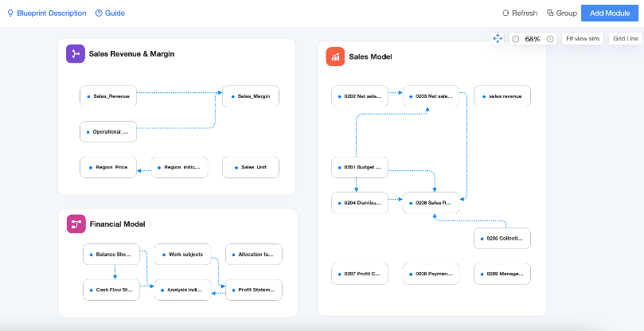The height and width of the screenshot is (331, 644).
Task: Activate the pan/move canvas icon
Action: pyautogui.click(x=498, y=39)
